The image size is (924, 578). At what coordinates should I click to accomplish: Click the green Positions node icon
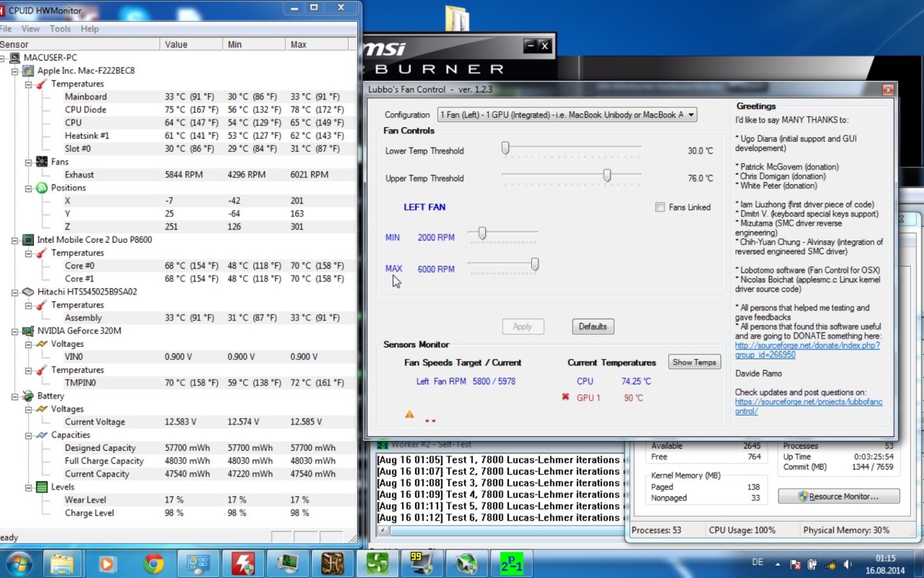tap(42, 188)
